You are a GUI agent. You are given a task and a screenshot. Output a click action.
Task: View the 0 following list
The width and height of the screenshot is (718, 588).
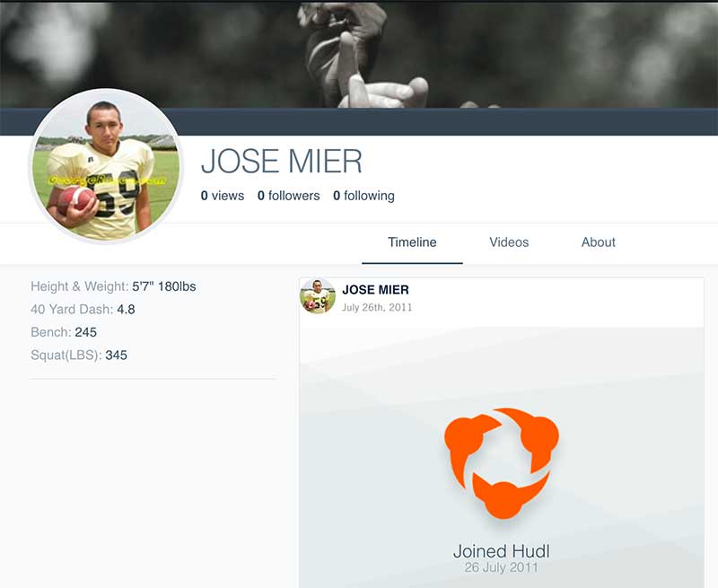(363, 196)
